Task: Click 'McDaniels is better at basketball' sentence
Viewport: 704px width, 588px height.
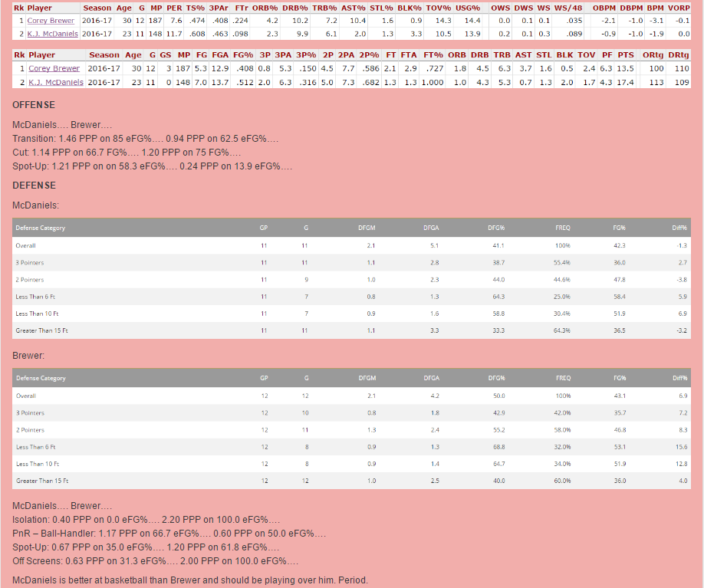Action: click(x=190, y=580)
